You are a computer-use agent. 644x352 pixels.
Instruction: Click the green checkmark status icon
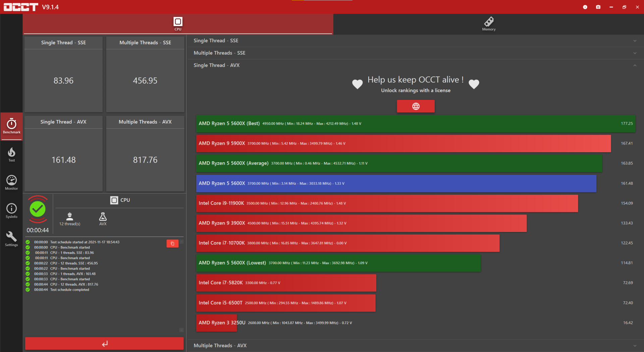(38, 209)
